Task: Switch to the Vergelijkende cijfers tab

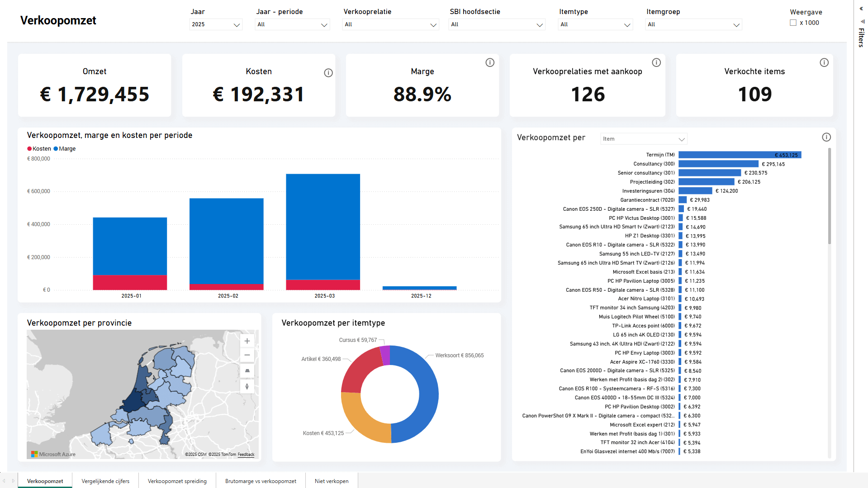Action: pos(105,481)
